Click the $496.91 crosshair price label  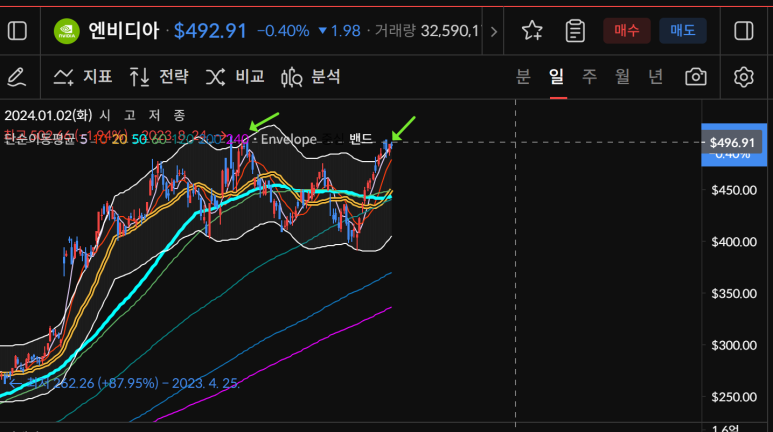(x=732, y=143)
